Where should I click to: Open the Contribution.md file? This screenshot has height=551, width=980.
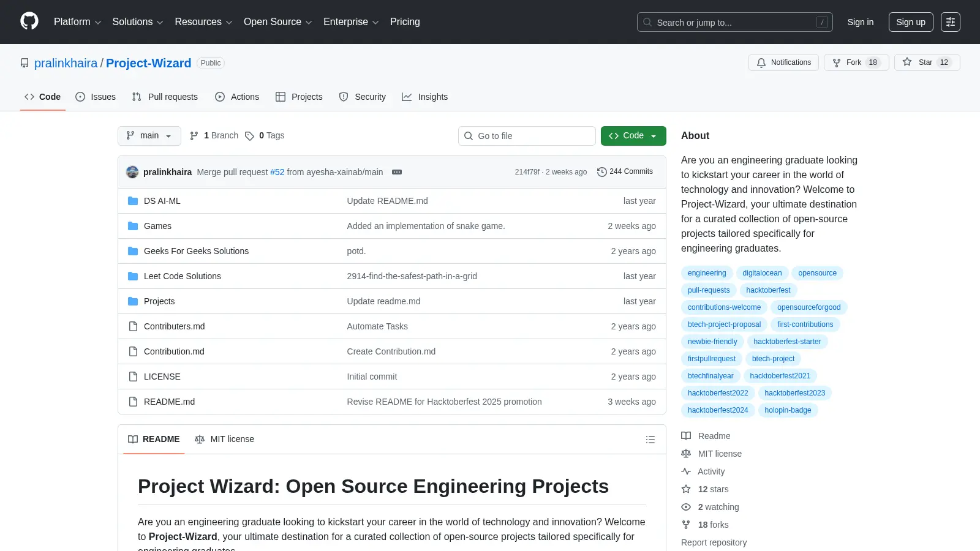click(x=174, y=351)
